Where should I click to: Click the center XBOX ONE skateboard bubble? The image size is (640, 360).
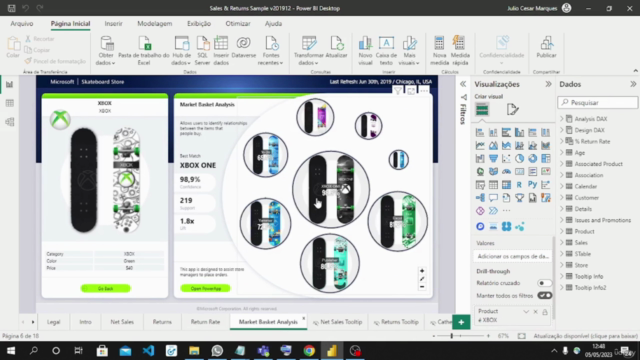tap(331, 189)
